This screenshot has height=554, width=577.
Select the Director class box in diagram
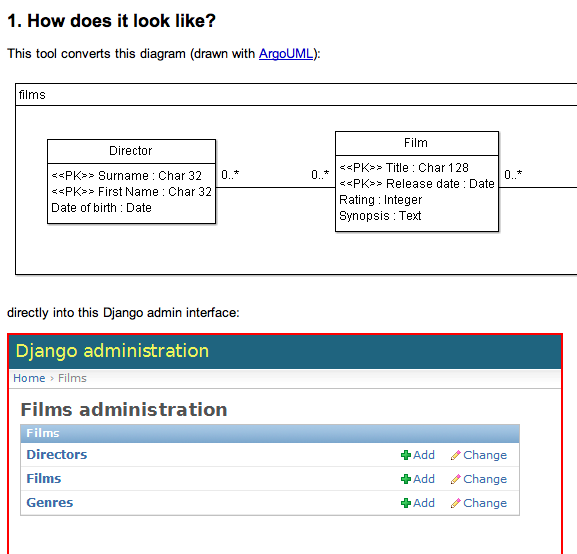[131, 181]
